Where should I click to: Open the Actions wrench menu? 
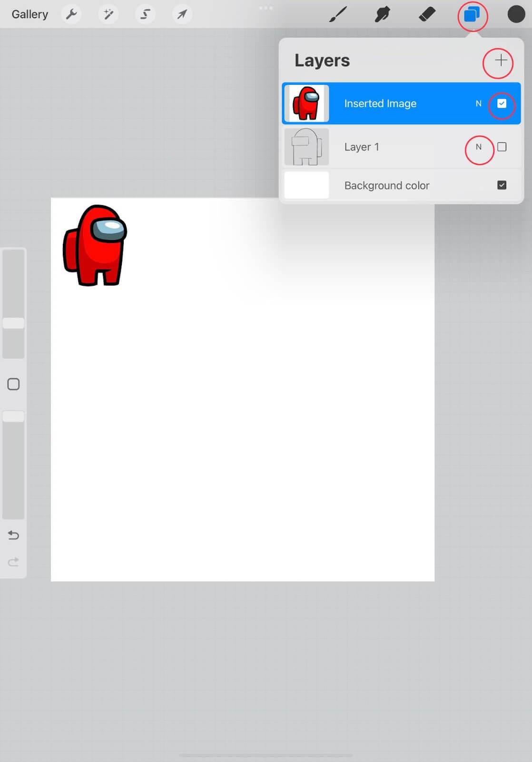(x=71, y=14)
